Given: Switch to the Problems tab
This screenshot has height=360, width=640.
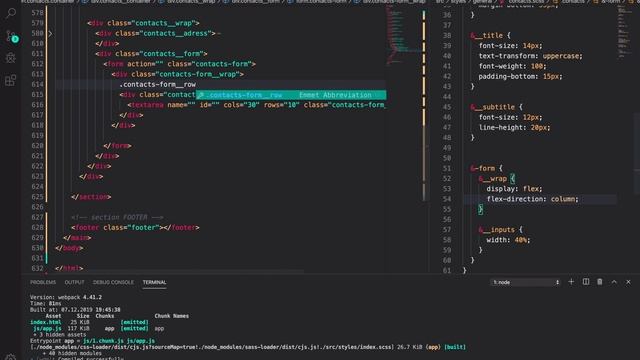Looking at the screenshot, I should [43, 282].
